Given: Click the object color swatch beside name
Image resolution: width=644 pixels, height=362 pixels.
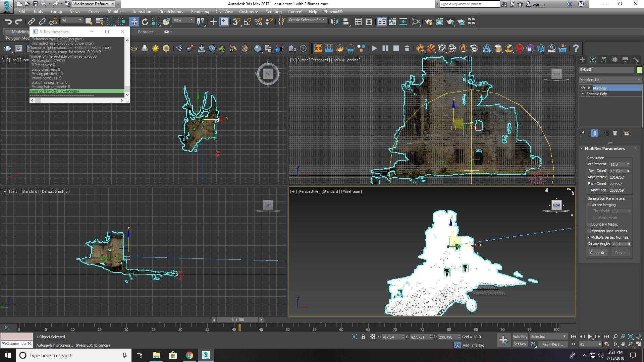Looking at the screenshot, I should [x=639, y=70].
